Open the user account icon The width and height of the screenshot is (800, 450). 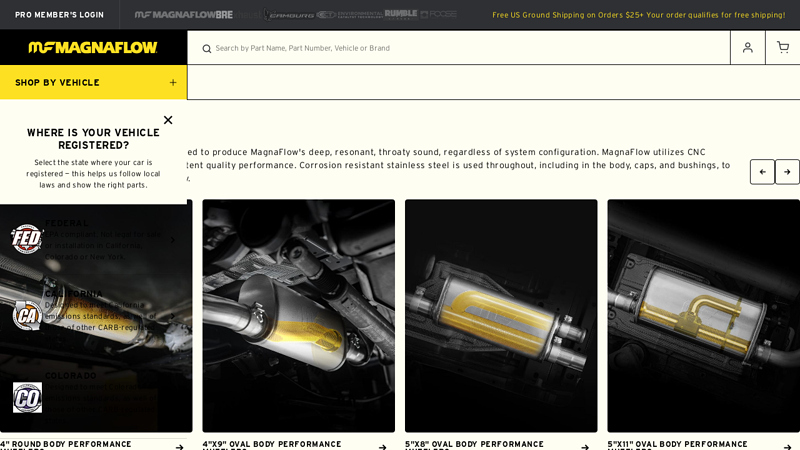(747, 47)
